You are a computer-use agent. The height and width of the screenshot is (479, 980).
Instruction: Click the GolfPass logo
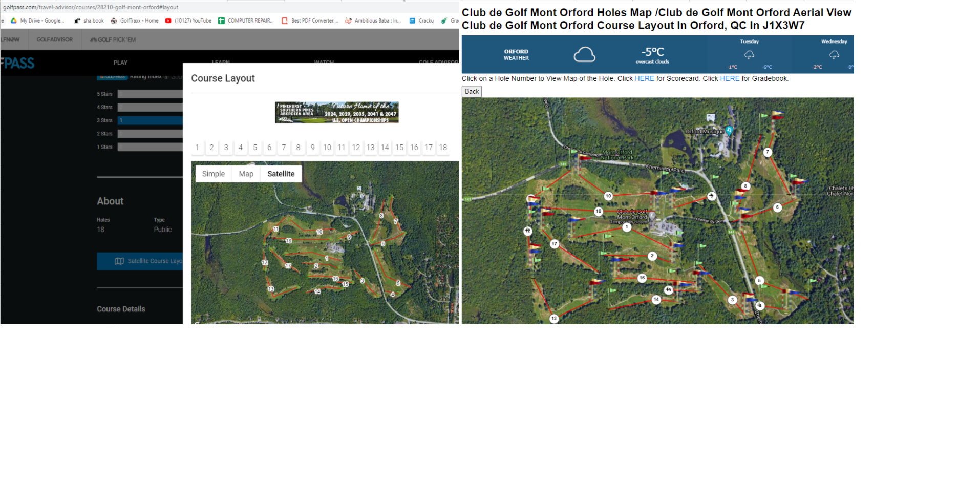tap(17, 63)
